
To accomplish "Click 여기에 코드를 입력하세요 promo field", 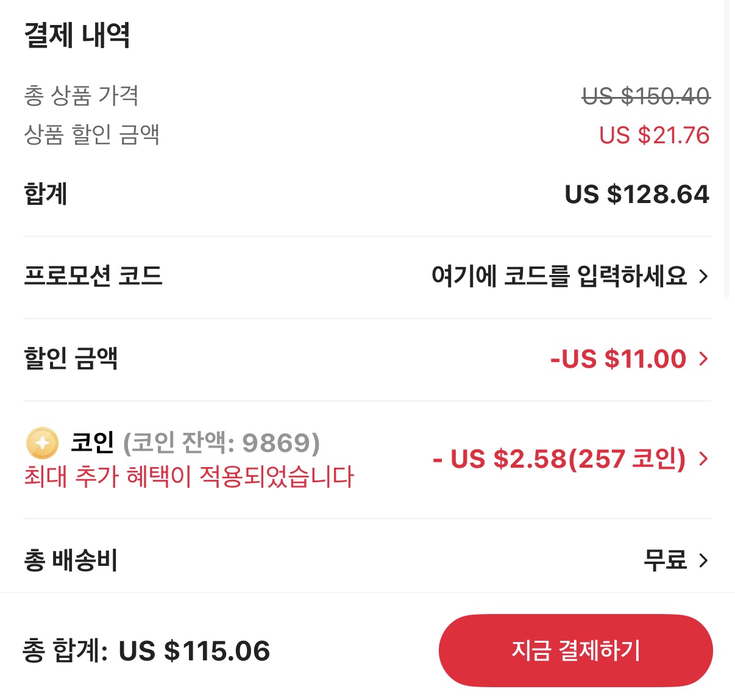I will [x=559, y=277].
